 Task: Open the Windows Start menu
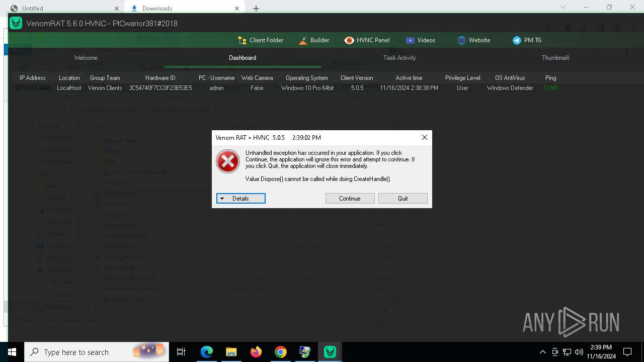click(12, 352)
